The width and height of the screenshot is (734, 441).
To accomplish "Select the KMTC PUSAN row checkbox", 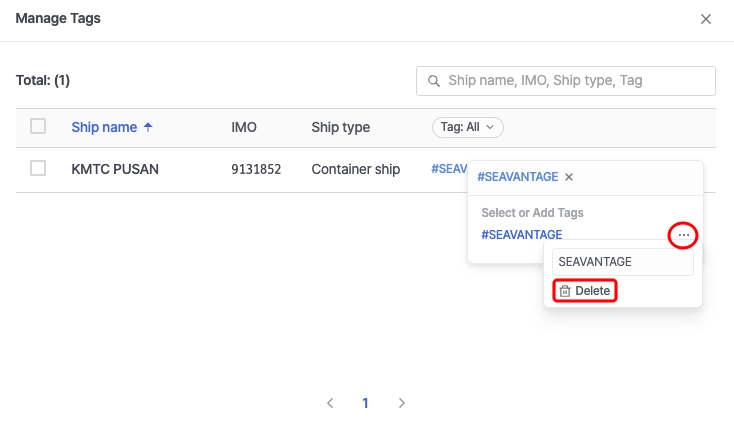I will pyautogui.click(x=38, y=168).
